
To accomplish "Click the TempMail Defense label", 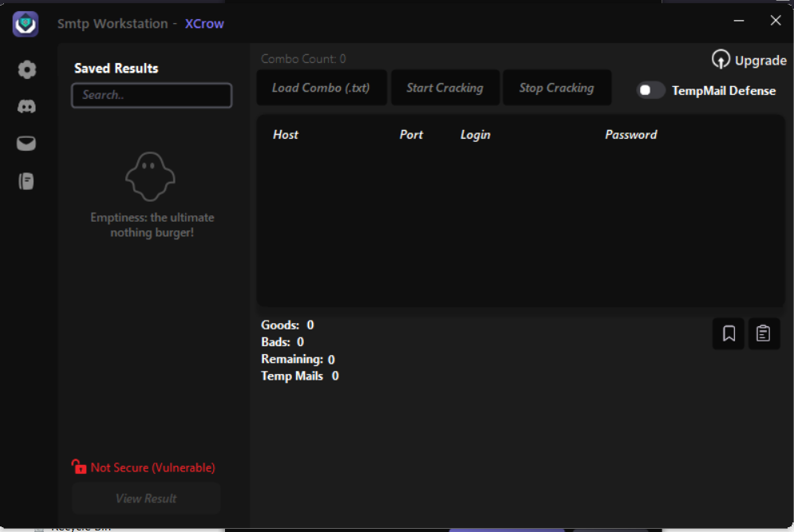I will 724,91.
